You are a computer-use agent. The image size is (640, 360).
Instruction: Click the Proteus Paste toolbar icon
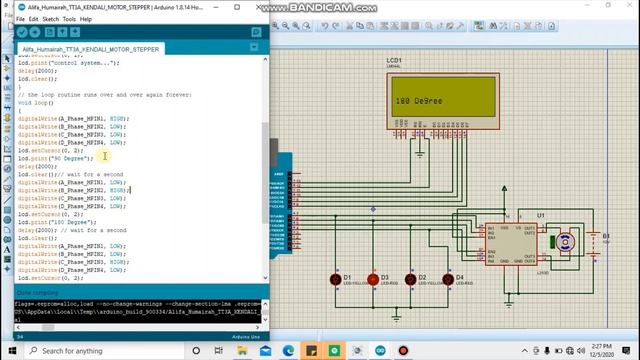(370, 26)
